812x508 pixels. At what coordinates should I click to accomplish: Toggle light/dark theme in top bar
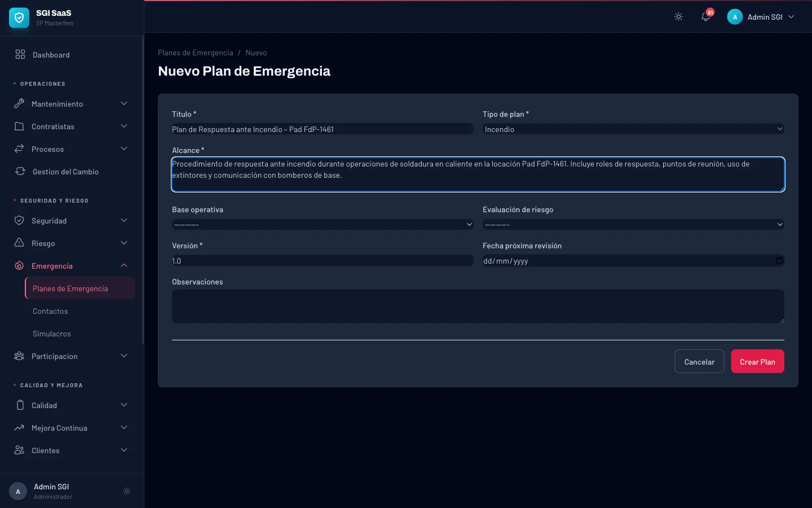point(678,17)
